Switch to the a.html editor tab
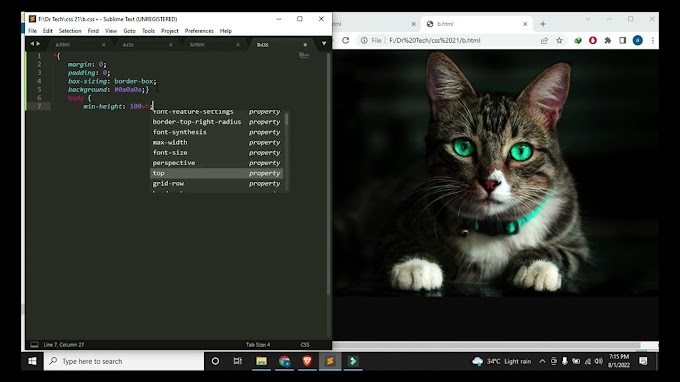Viewport: 680px width, 382px height. [x=63, y=44]
